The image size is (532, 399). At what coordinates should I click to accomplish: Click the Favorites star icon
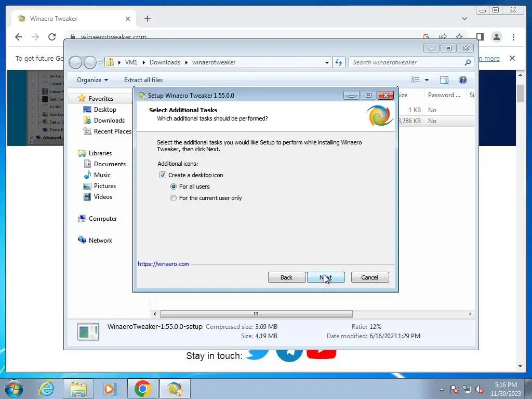point(82,98)
